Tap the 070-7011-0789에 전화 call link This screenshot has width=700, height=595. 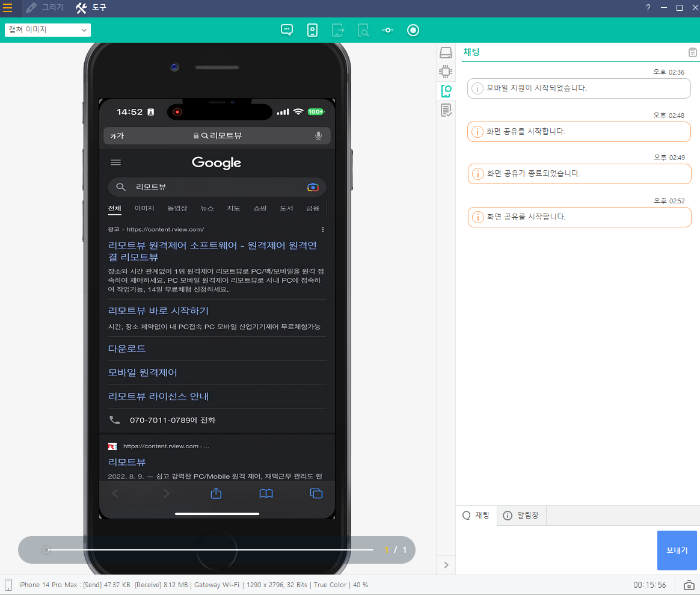point(173,421)
